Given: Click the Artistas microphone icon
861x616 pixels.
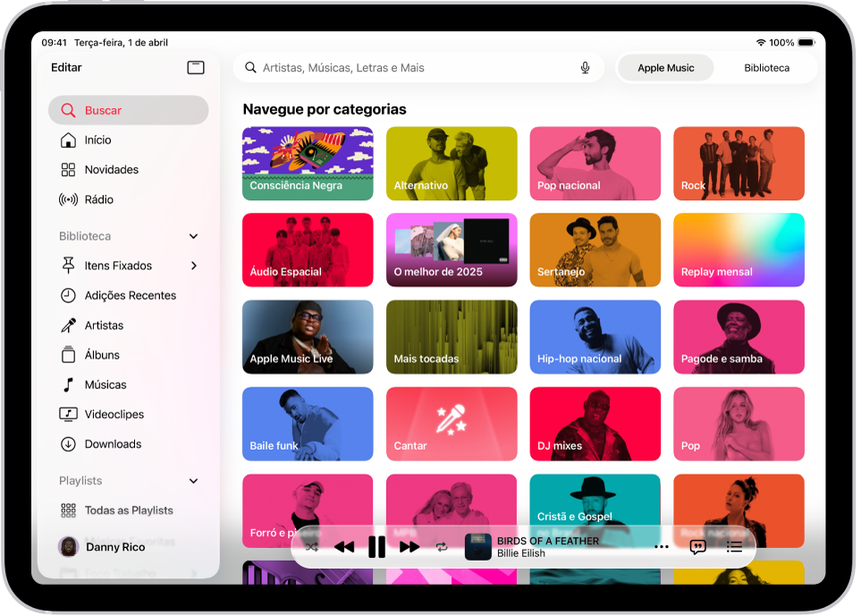Looking at the screenshot, I should [68, 325].
